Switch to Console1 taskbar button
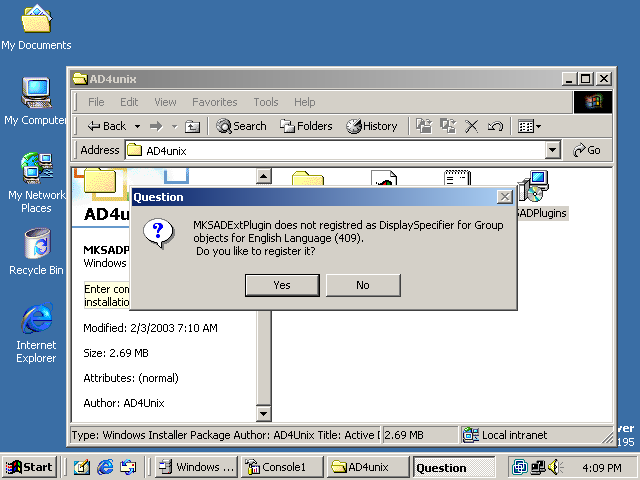Screen dimensions: 640x480 (x=282, y=467)
